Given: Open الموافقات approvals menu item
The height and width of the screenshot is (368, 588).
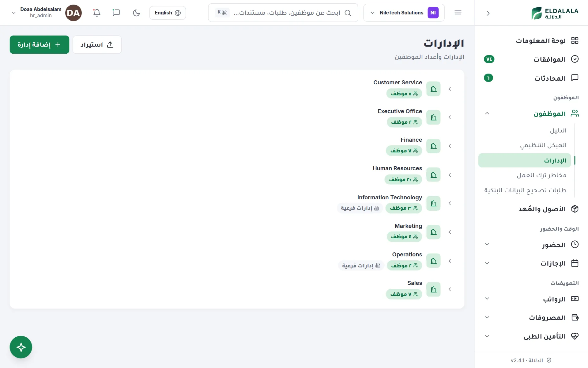Looking at the screenshot, I should [x=531, y=59].
